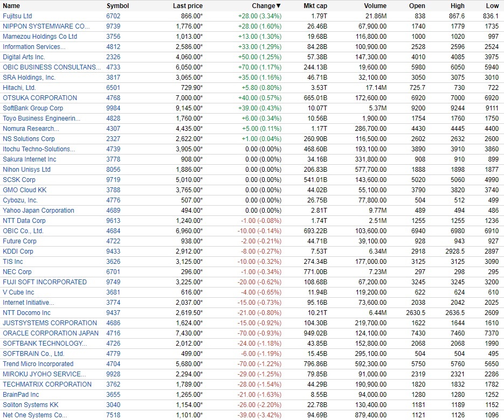Open Yahoo Japan Corporation link
Image resolution: width=504 pixels, height=420 pixels.
[x=38, y=211]
